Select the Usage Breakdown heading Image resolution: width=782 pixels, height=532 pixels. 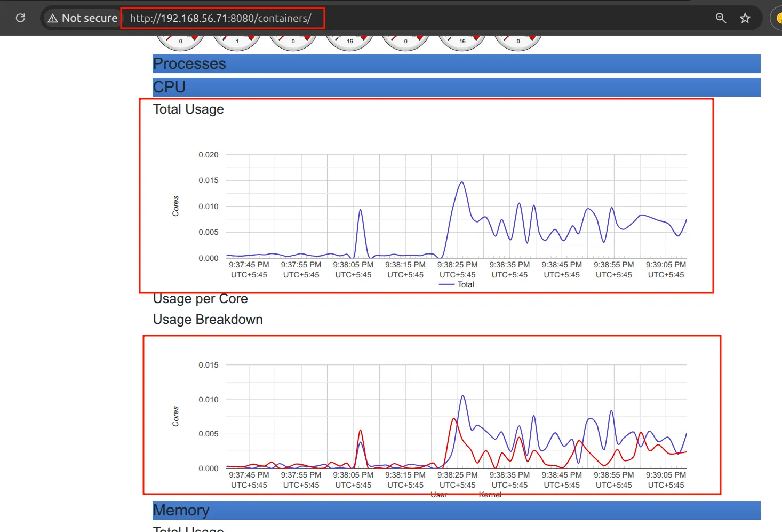click(x=208, y=320)
